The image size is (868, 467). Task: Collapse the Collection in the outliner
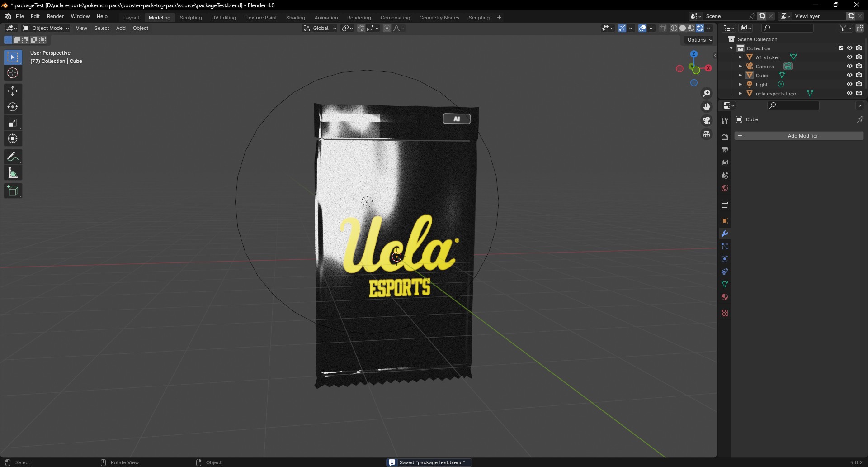click(x=731, y=48)
